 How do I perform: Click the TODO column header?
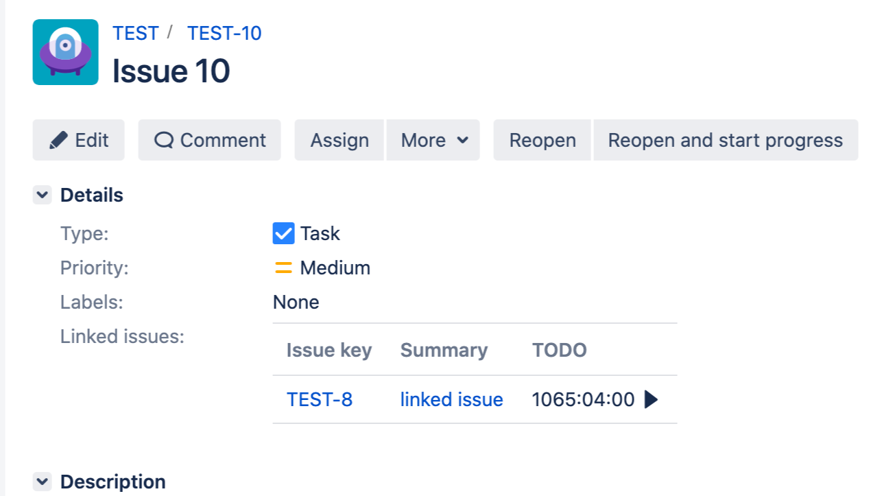point(559,351)
